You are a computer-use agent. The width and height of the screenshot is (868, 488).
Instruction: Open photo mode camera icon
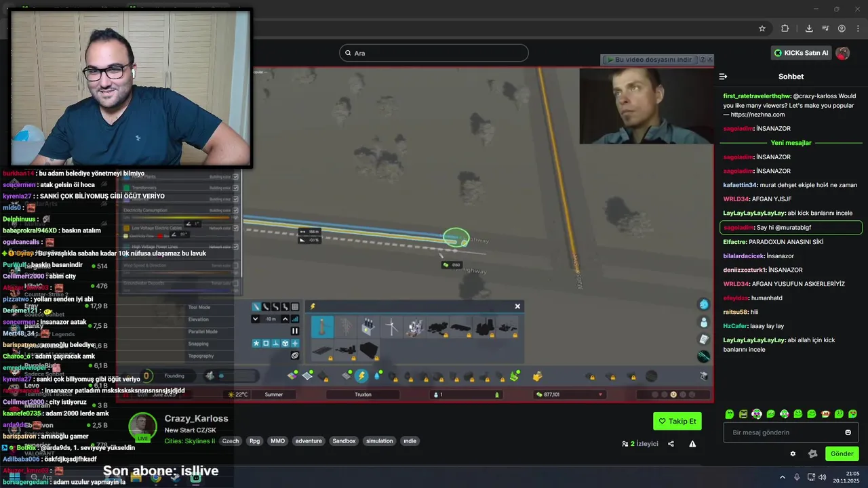click(703, 375)
